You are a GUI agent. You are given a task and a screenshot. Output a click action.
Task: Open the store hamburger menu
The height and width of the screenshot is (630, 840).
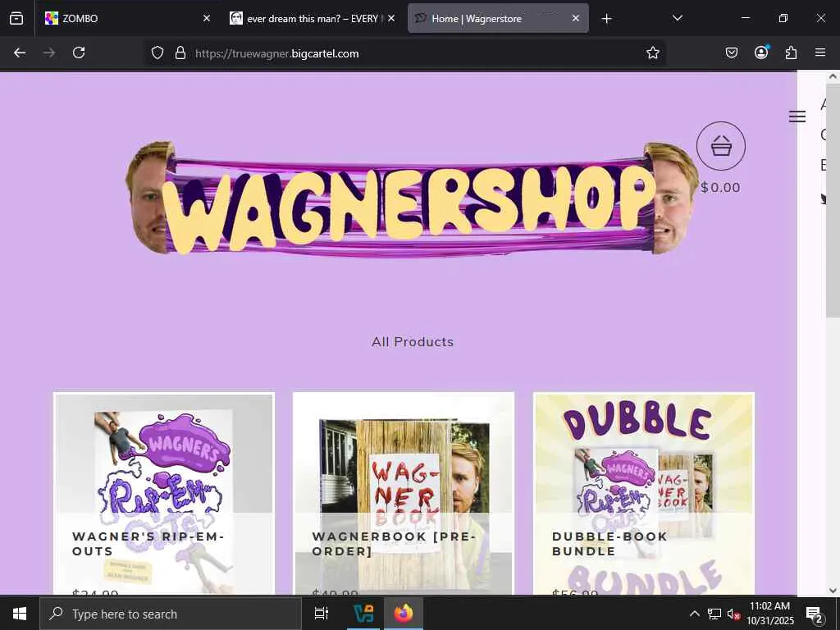pos(797,116)
